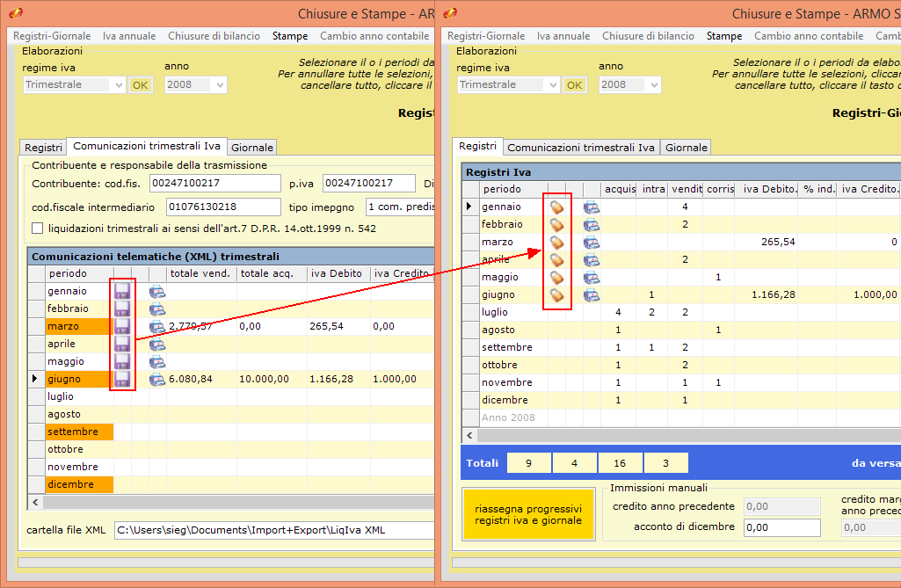The width and height of the screenshot is (901, 588).
Task: Click the horizontal scrollbar under Registri Iva grid
Action: click(x=686, y=435)
